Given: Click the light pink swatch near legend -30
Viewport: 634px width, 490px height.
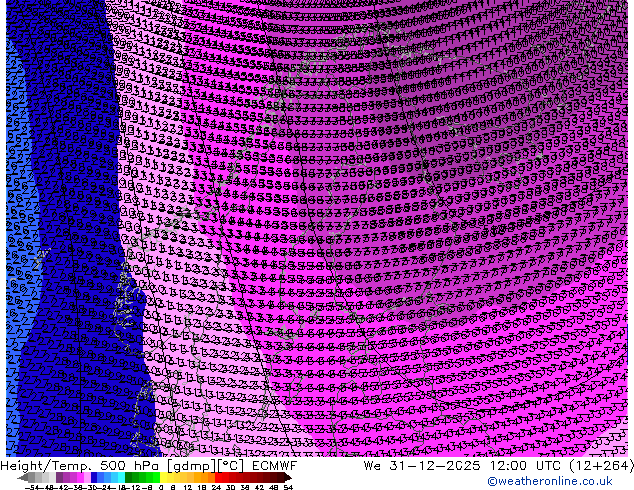Looking at the screenshot, I should coord(87,477).
